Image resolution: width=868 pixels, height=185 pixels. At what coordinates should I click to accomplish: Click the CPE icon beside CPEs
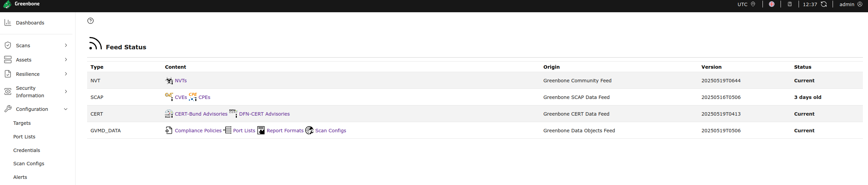[x=193, y=97]
